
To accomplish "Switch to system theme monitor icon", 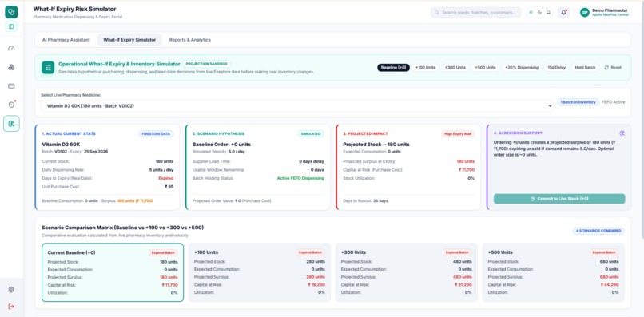I will click(x=548, y=12).
